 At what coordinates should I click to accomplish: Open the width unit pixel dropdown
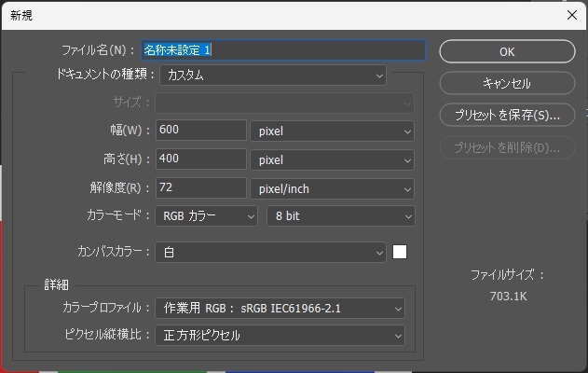(x=333, y=131)
